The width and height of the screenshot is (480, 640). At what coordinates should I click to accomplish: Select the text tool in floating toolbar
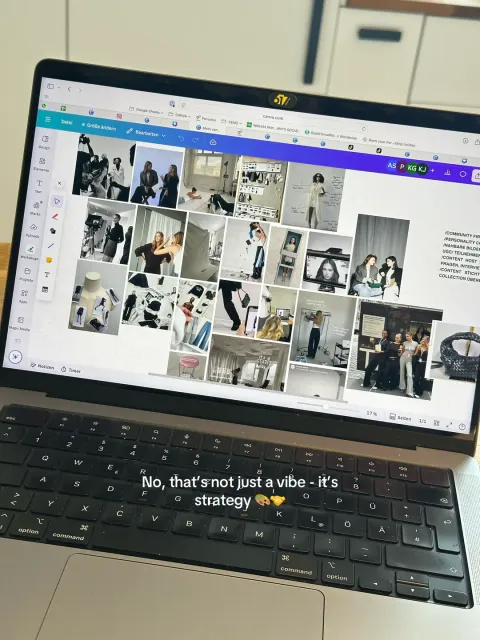pos(47,275)
